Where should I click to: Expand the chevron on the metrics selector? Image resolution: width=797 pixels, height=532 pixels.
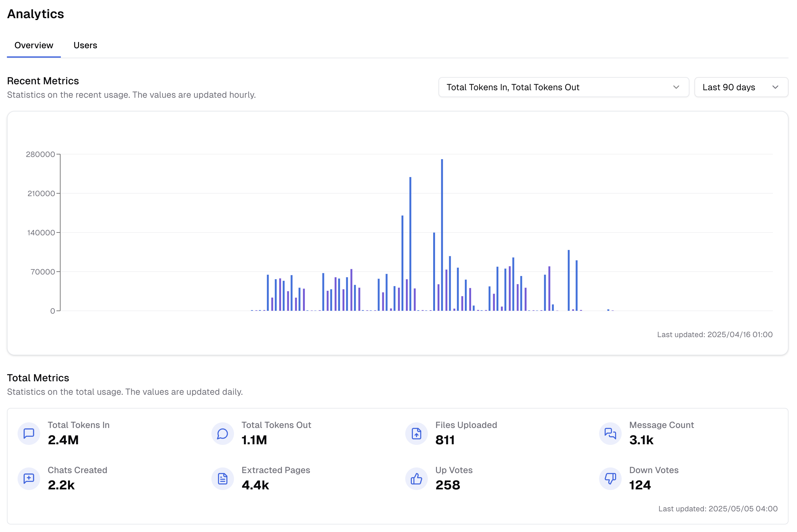[677, 87]
